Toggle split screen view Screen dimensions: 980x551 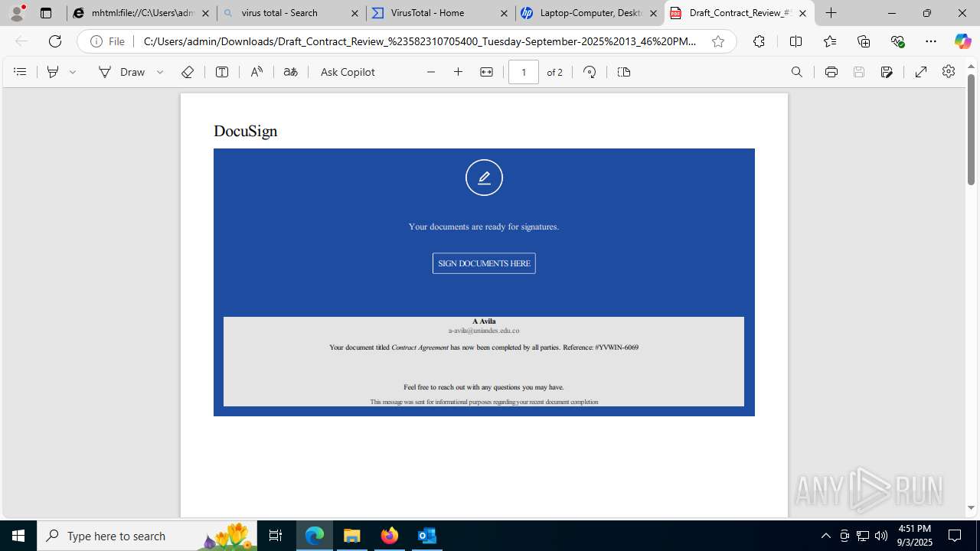[795, 41]
